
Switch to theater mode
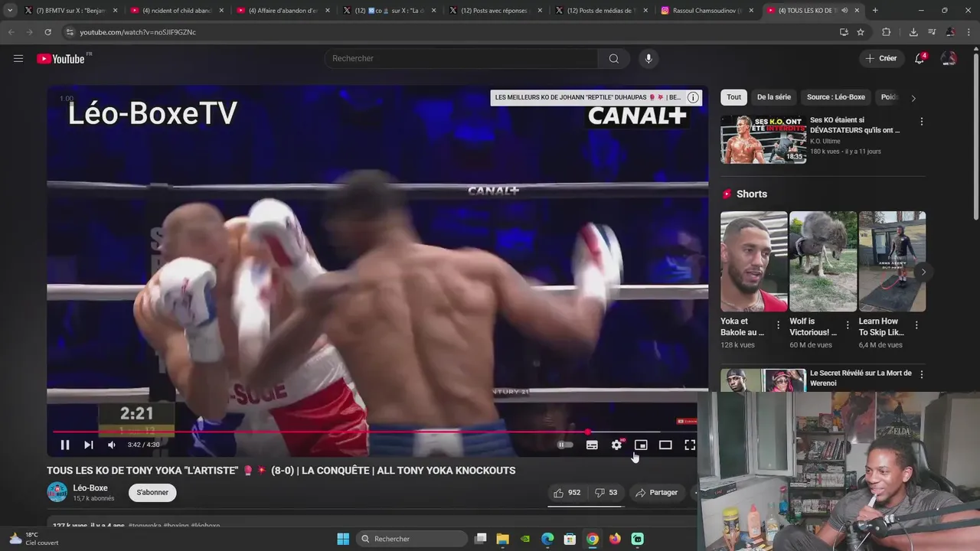(665, 445)
